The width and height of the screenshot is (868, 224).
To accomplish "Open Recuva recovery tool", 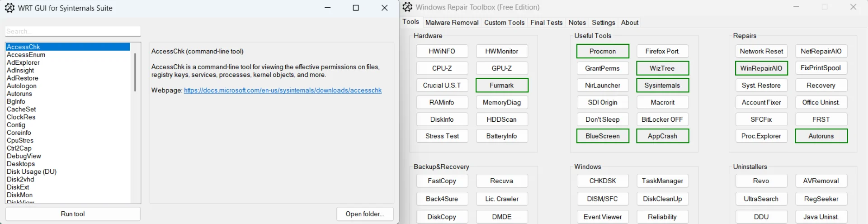I will (501, 181).
